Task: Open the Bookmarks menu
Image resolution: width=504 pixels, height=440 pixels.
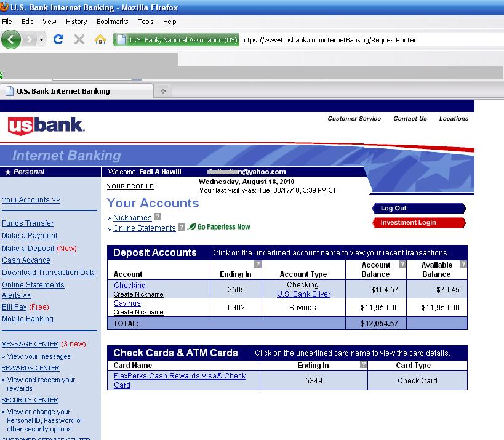Action: point(112,22)
